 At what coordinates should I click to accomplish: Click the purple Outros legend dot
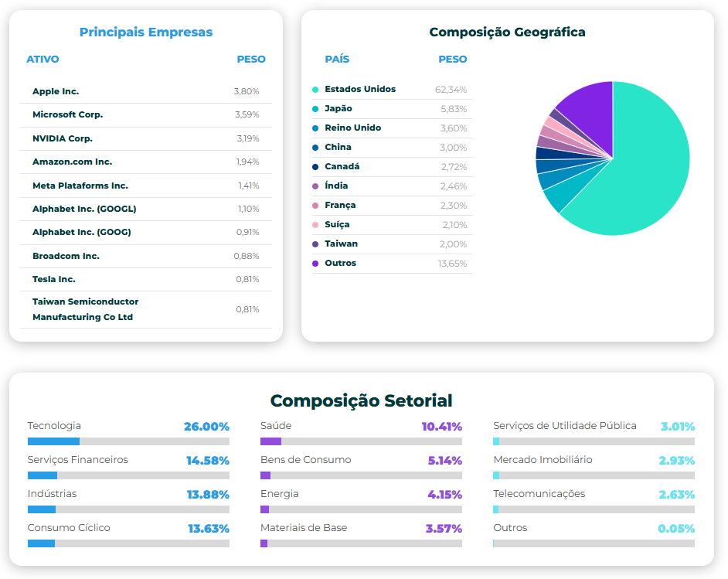point(315,264)
